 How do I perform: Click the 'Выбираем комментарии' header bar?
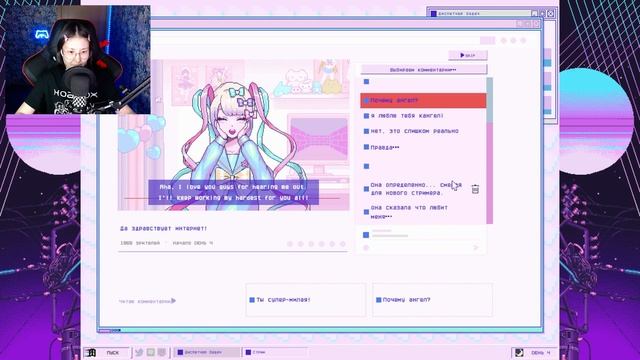[423, 70]
